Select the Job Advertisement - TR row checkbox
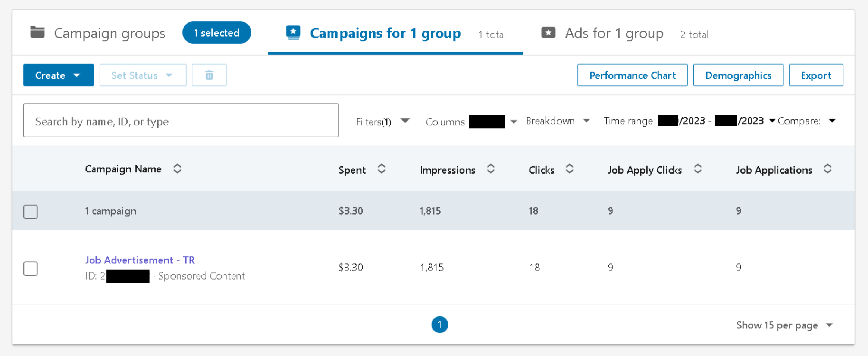 pyautogui.click(x=30, y=268)
